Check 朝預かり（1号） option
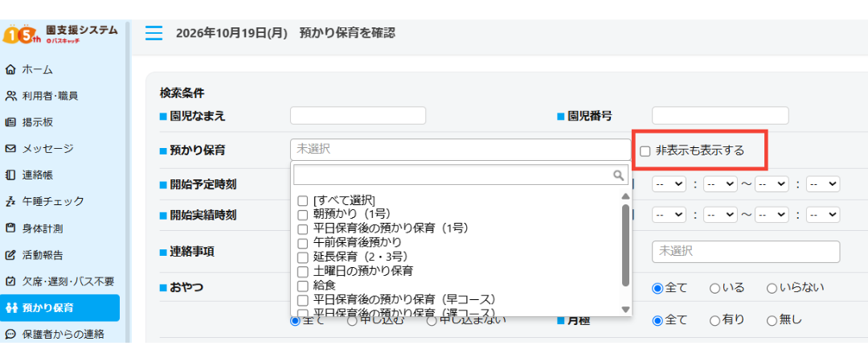The height and width of the screenshot is (362, 868). pyautogui.click(x=303, y=215)
